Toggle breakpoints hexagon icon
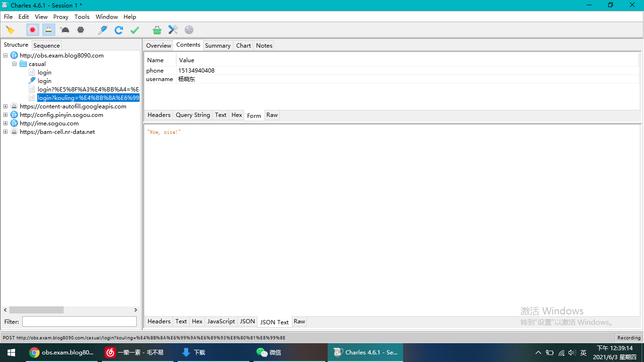 click(81, 30)
